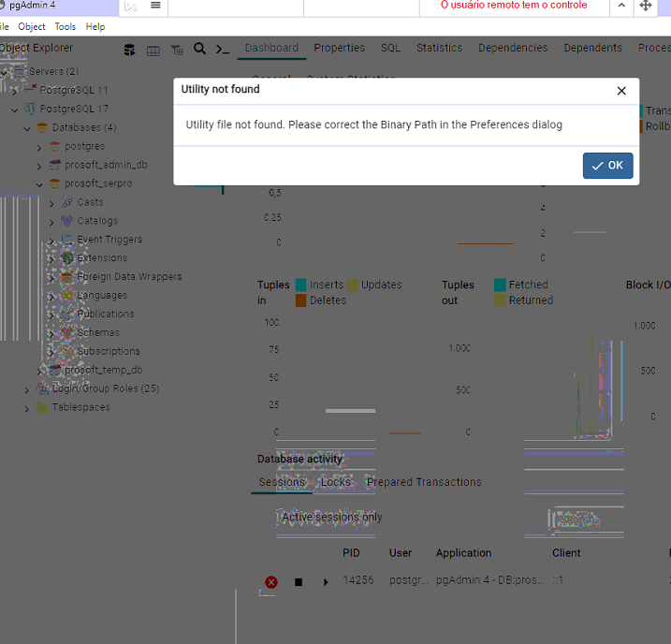Viewport: 671px width, 644px height.
Task: Click the PostgreSQL 17 elephant icon
Action: [30, 109]
